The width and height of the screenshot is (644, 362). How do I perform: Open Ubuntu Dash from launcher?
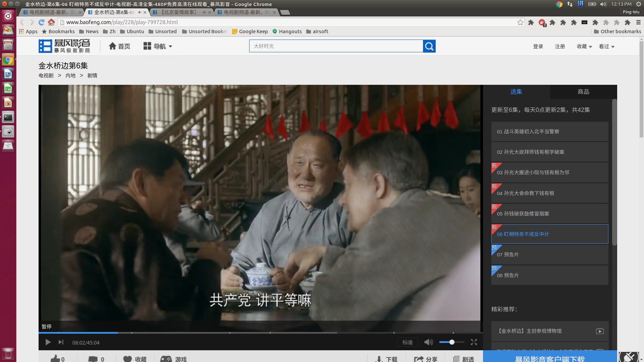pyautogui.click(x=8, y=16)
